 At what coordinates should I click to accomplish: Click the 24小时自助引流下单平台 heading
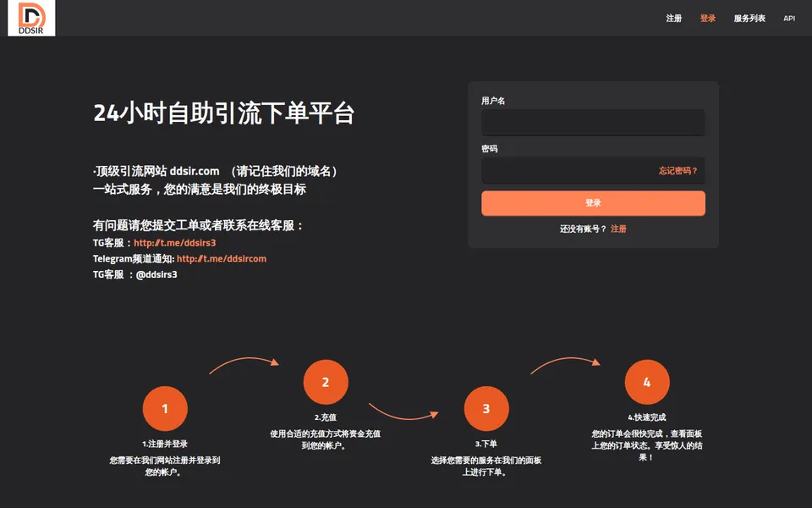pos(223,113)
